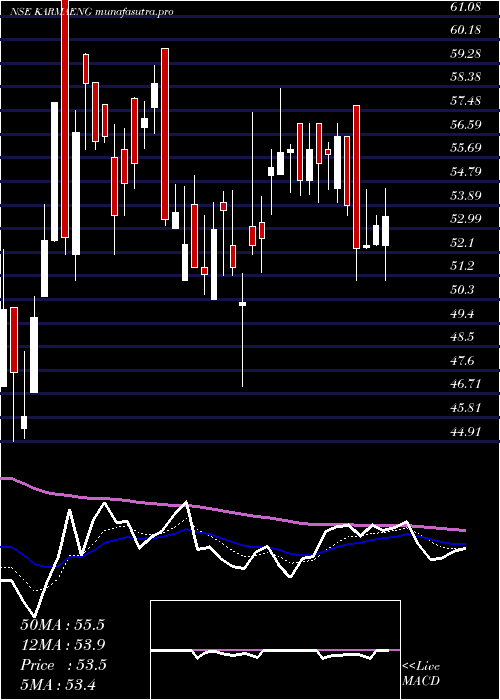Viewport: 500px width, 700px height.
Task: Click the 61.08 price axis label
Action: [x=464, y=7]
